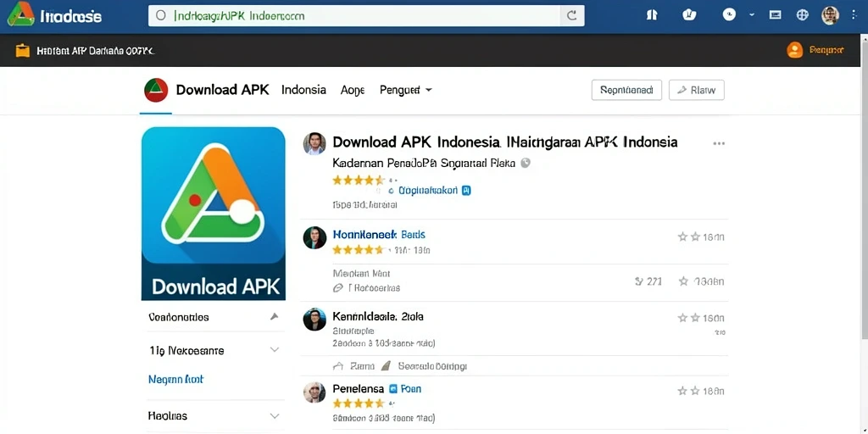868x434 pixels.
Task: Open the blue Ooipiualsakori link
Action: click(x=427, y=191)
